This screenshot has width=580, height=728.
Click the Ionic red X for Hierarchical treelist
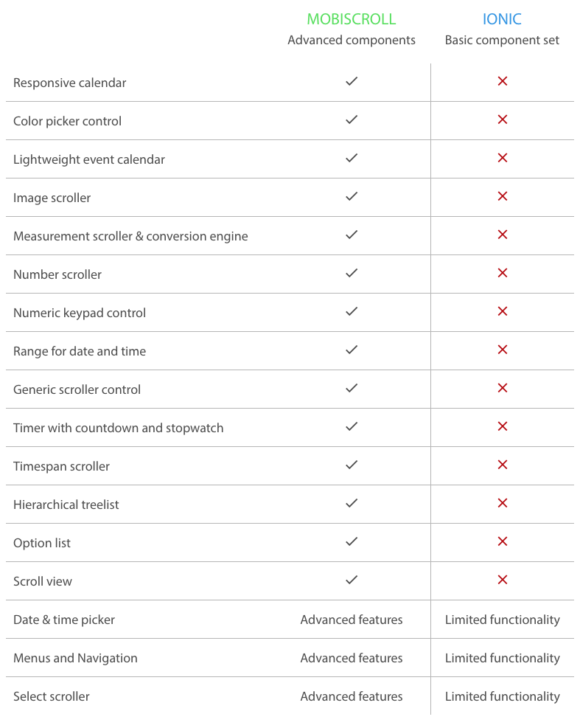point(503,503)
